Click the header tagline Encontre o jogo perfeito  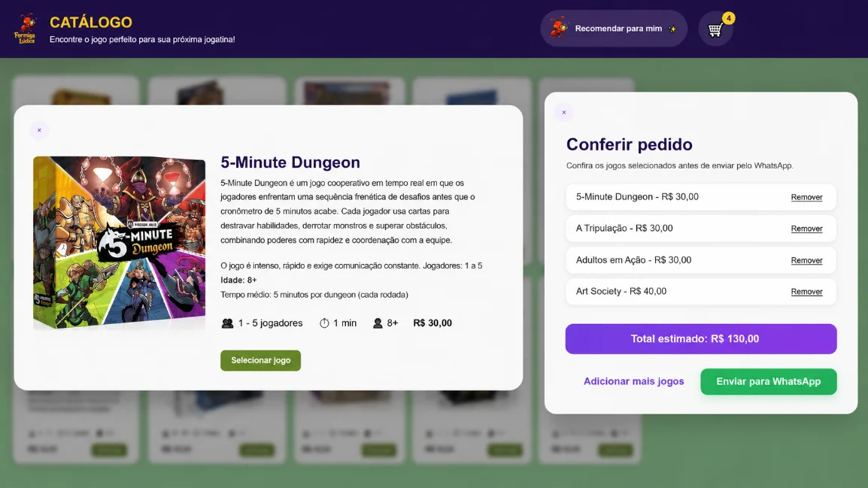point(142,40)
